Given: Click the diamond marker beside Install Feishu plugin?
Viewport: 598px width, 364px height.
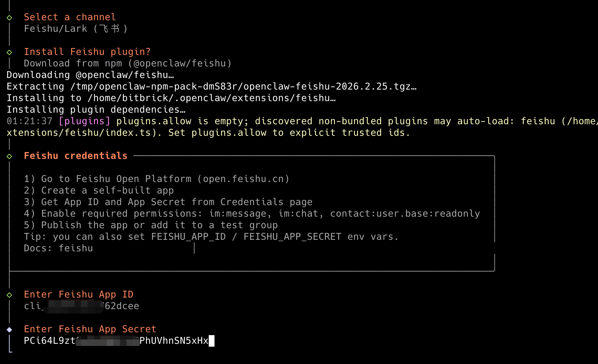Looking at the screenshot, I should (x=9, y=52).
